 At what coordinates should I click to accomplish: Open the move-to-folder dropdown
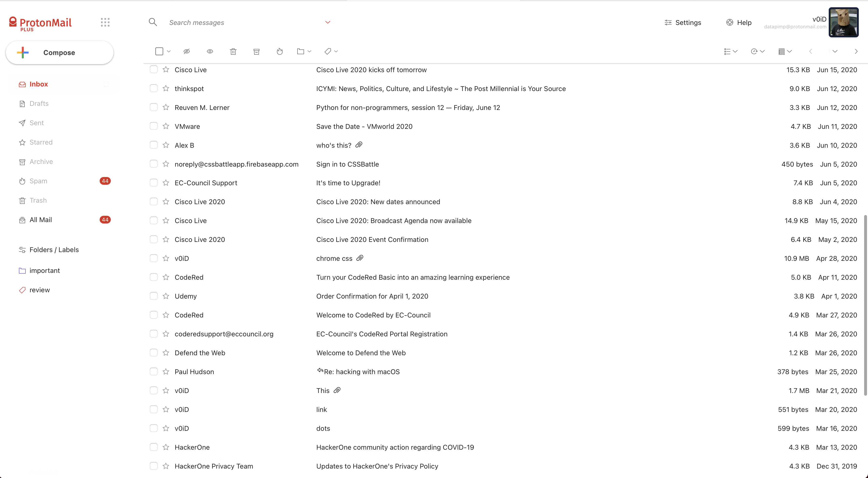(x=304, y=52)
